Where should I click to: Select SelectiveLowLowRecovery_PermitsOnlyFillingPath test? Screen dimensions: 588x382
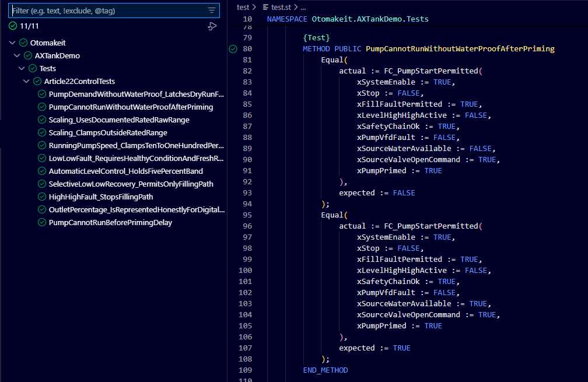(131, 184)
